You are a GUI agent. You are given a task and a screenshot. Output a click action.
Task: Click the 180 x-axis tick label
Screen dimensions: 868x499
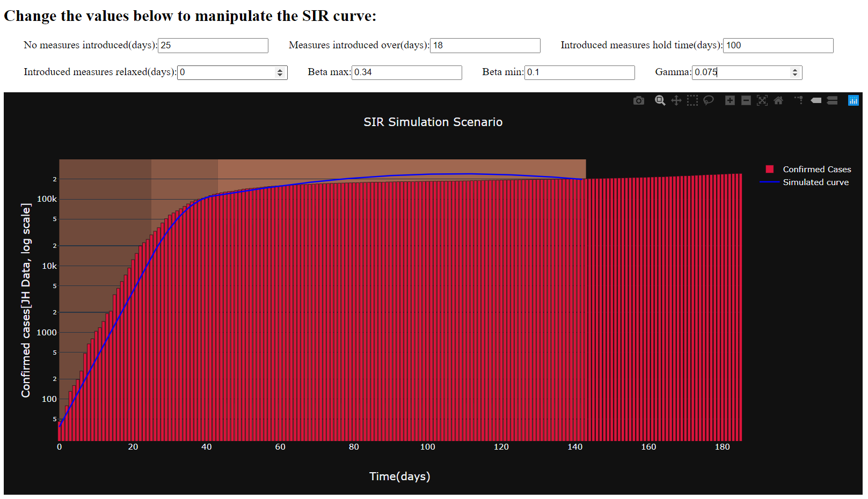tap(722, 447)
